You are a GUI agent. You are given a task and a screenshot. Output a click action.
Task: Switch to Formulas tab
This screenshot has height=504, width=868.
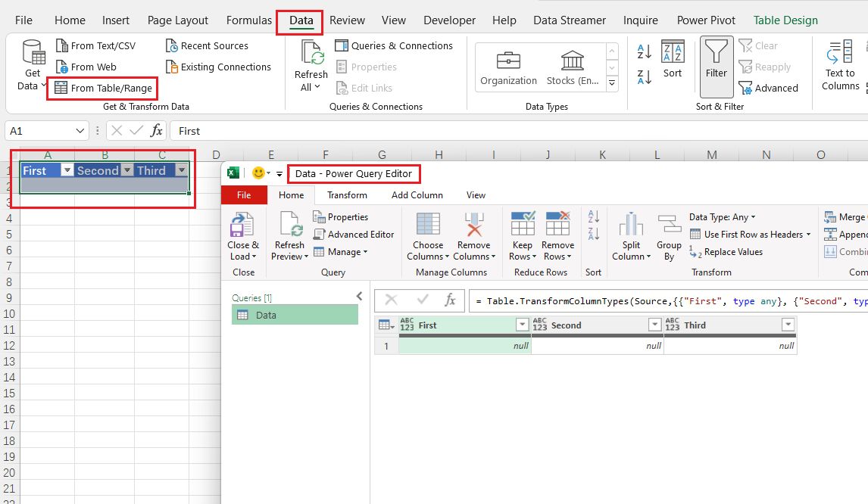(x=249, y=20)
